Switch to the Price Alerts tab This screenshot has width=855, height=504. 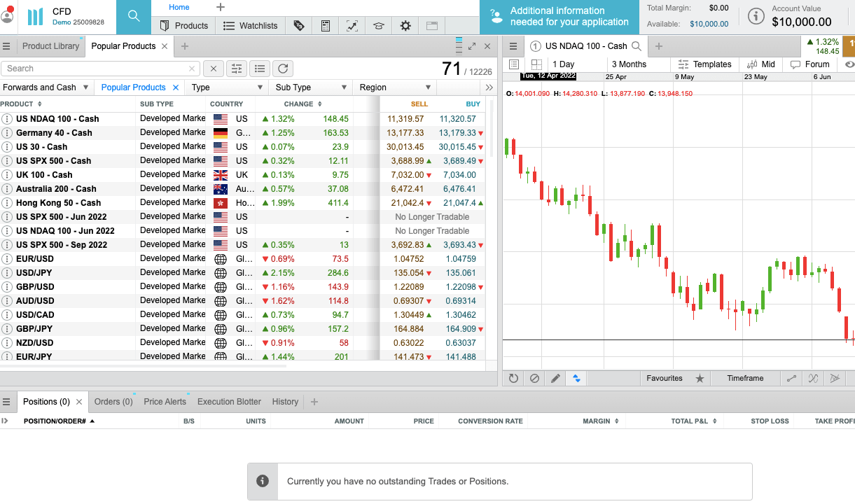pos(165,402)
